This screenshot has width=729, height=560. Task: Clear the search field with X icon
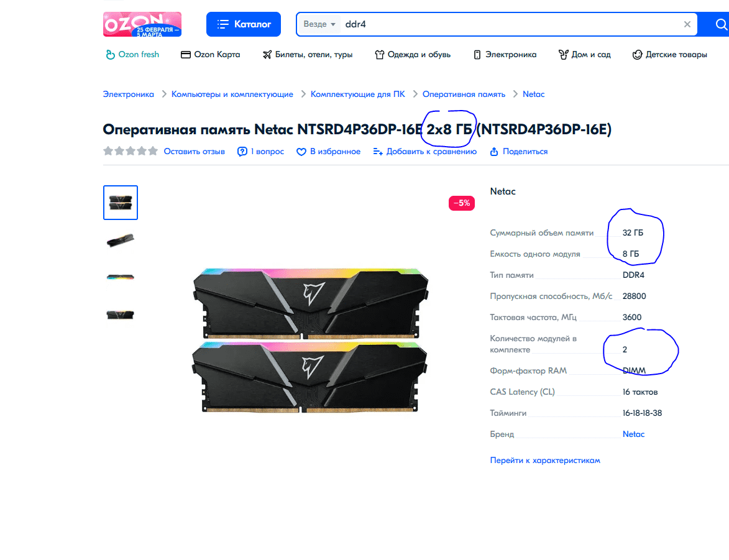pyautogui.click(x=687, y=24)
